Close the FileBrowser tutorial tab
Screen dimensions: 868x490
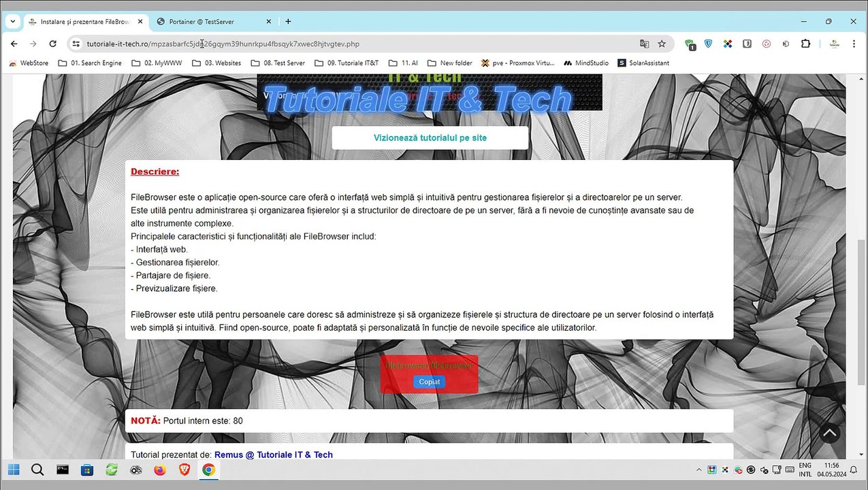141,22
